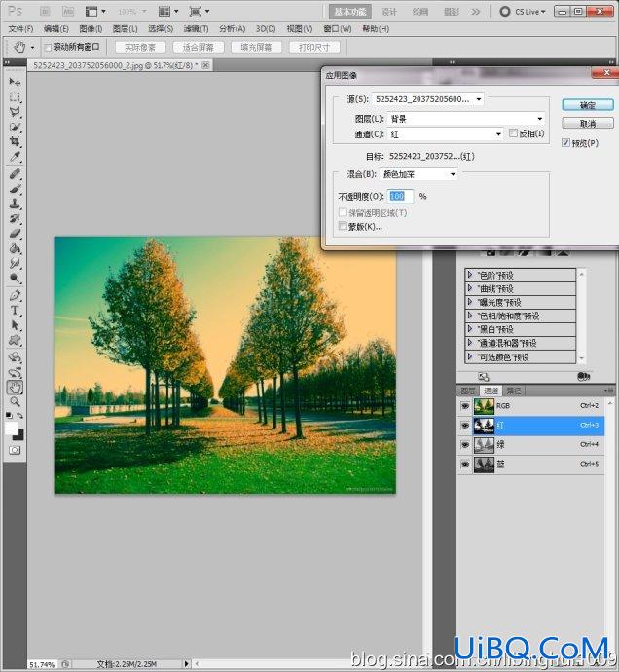The height and width of the screenshot is (672, 619).
Task: Select the Green (绿) channel thumbnail
Action: point(484,445)
